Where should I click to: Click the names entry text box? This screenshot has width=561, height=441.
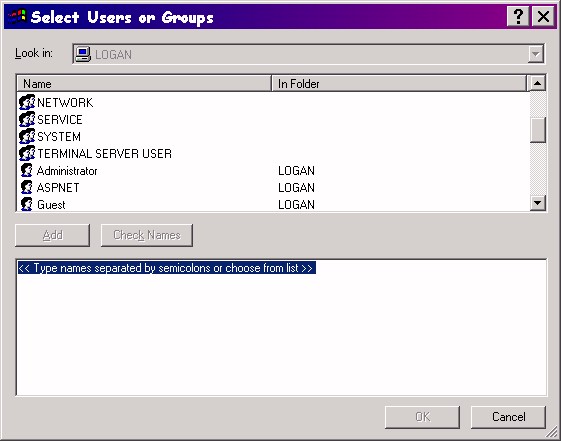(282, 327)
